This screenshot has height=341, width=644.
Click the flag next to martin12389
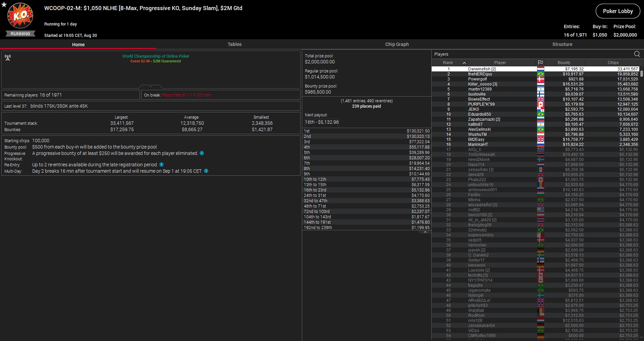540,89
